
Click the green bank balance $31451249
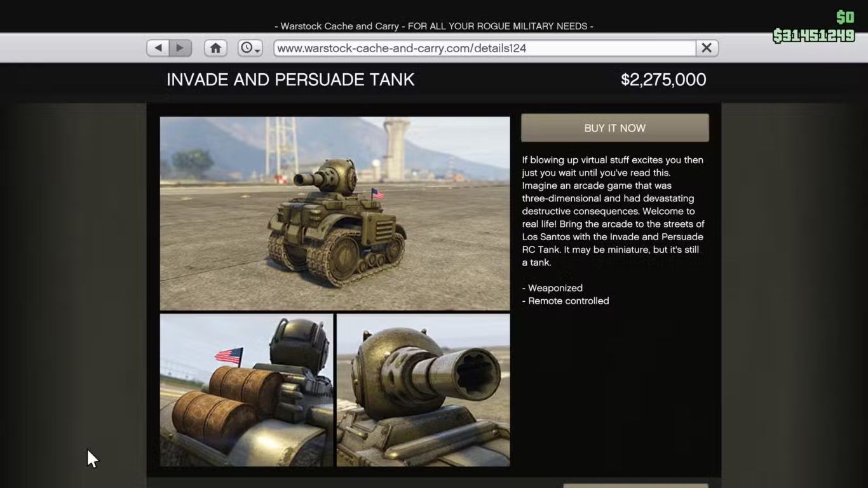click(813, 36)
